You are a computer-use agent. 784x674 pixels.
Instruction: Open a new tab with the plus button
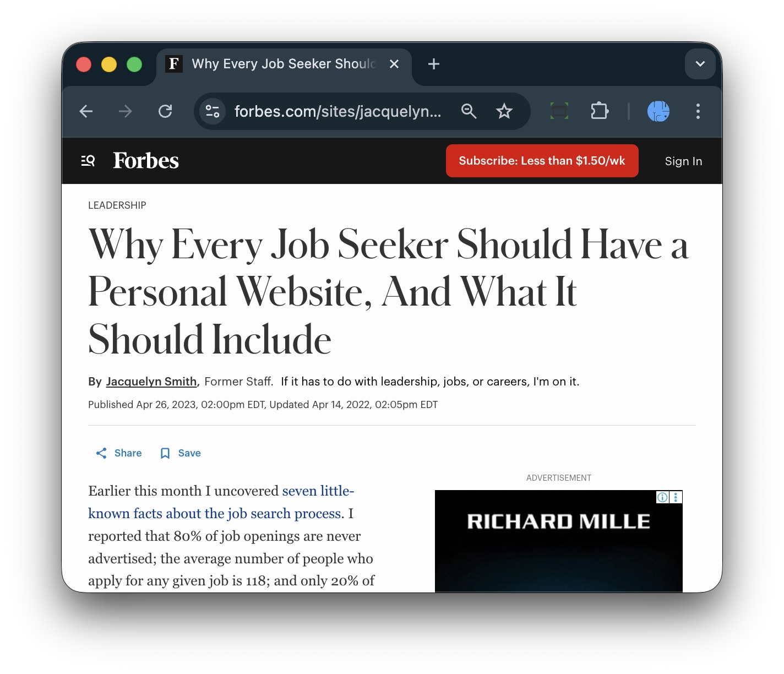(433, 64)
